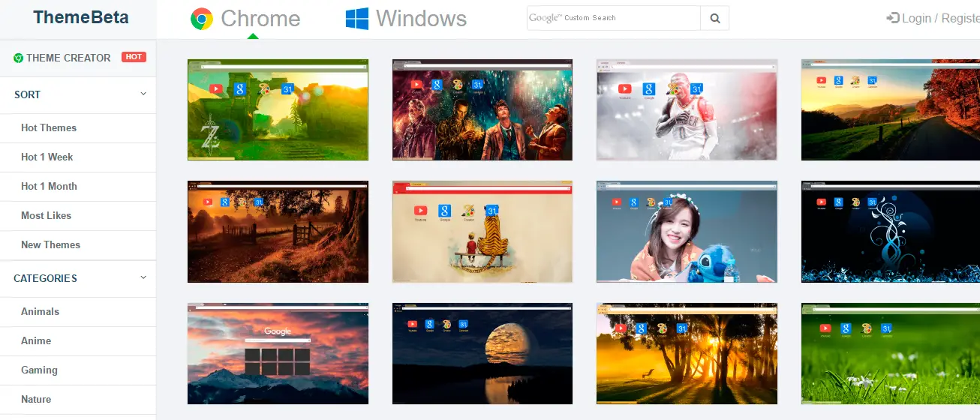Click YouTube icon in green grass preview

(x=826, y=328)
